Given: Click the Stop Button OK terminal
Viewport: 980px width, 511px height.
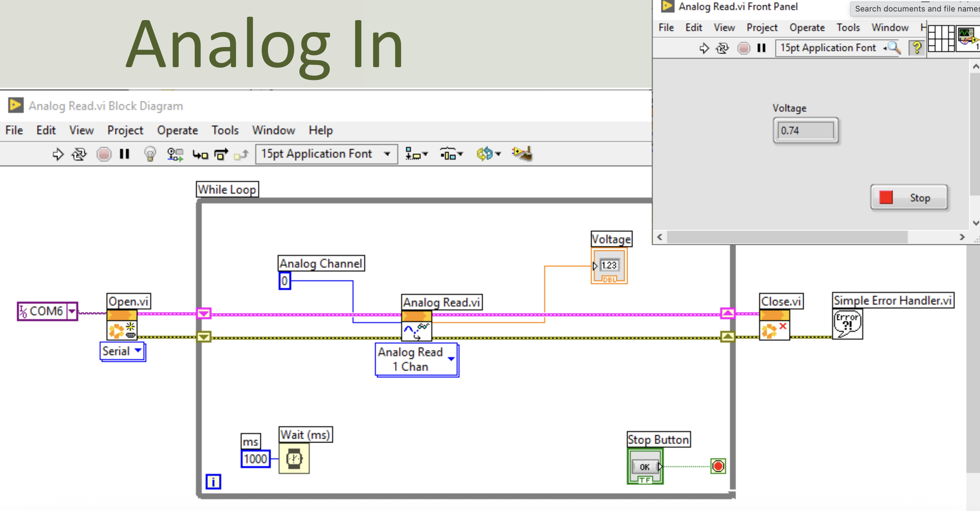Looking at the screenshot, I should coord(645,467).
